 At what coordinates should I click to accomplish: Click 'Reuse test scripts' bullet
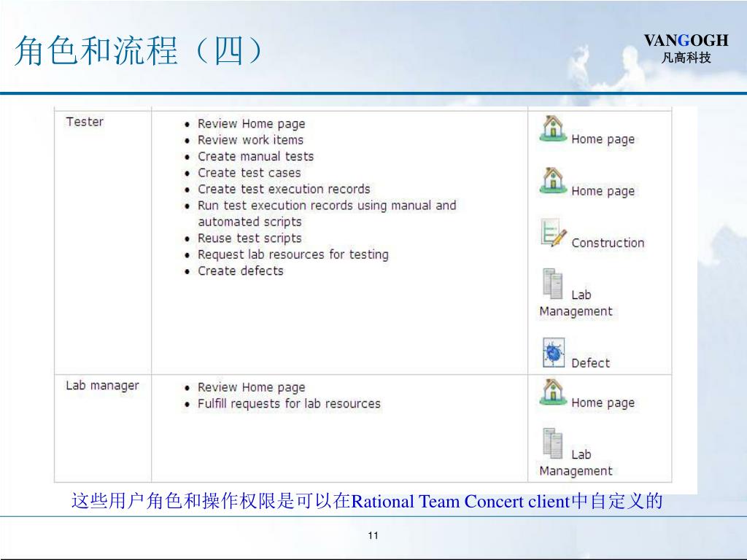coord(249,238)
